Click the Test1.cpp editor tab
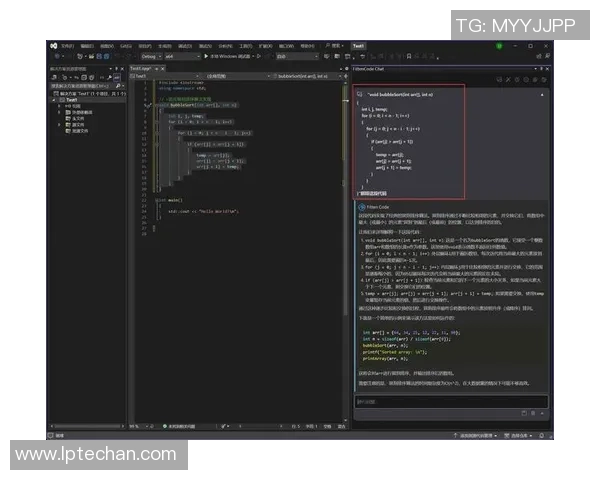The image size is (600, 480). (141, 69)
